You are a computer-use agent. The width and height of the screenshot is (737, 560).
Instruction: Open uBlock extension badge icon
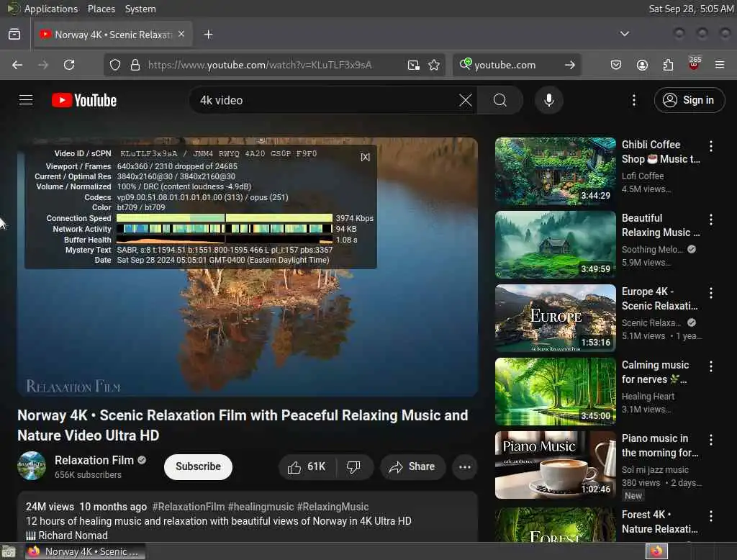(695, 63)
